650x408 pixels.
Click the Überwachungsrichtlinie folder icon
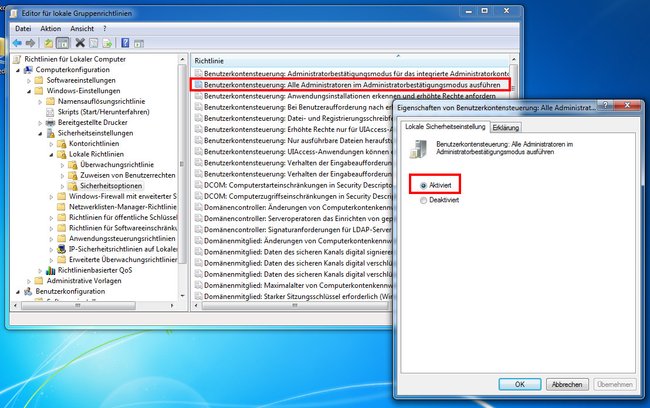[73, 165]
